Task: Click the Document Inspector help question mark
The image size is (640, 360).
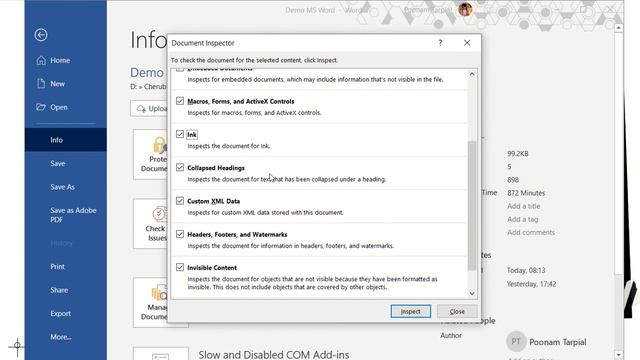Action: click(440, 43)
